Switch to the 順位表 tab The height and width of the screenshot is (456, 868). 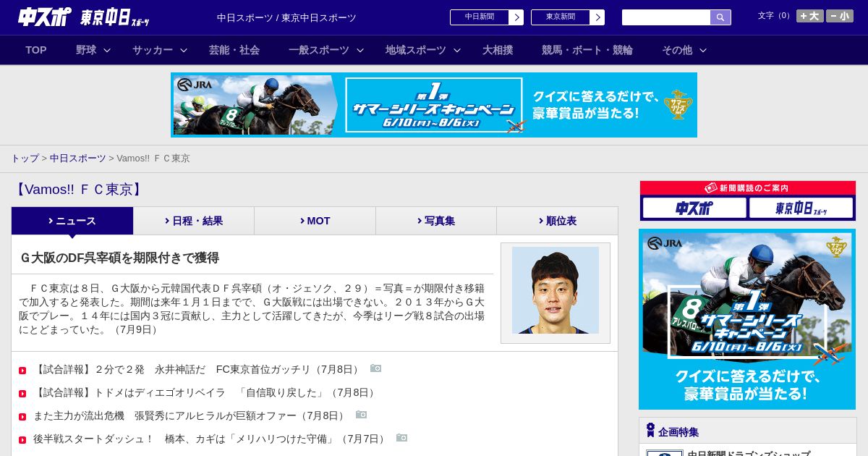[x=557, y=221]
